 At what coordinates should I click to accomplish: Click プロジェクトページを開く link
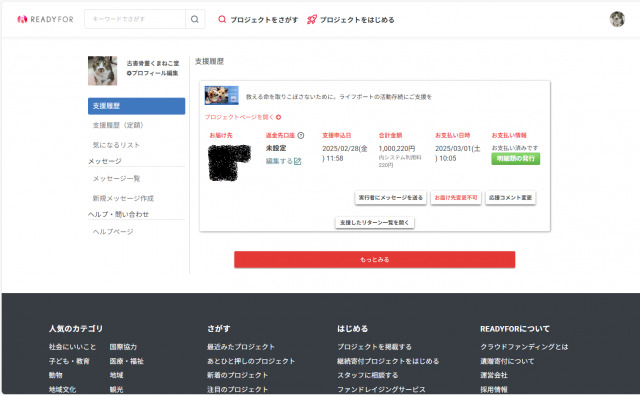243,117
